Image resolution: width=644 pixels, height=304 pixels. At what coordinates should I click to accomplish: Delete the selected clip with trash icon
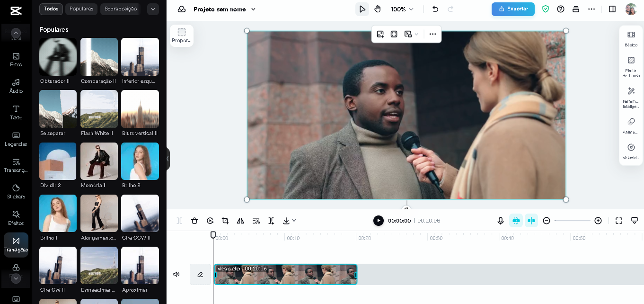[x=194, y=221]
